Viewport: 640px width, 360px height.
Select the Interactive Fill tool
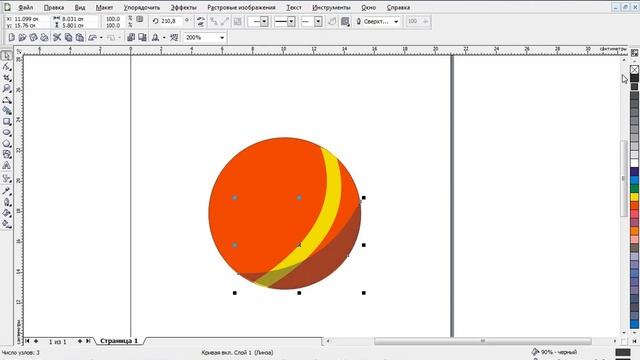7,224
